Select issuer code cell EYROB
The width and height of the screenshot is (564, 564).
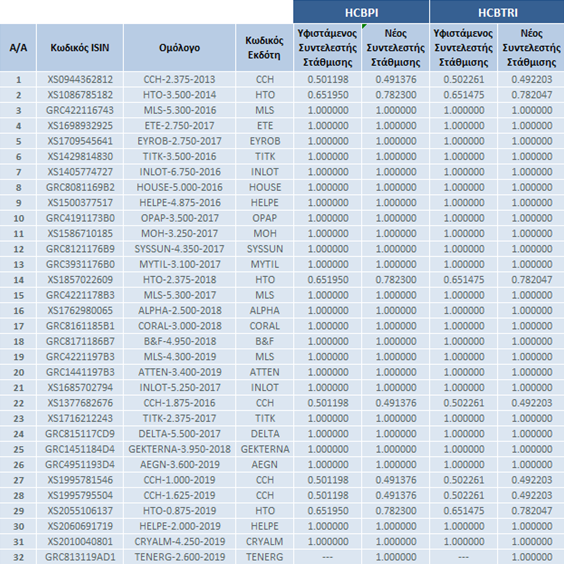click(264, 141)
